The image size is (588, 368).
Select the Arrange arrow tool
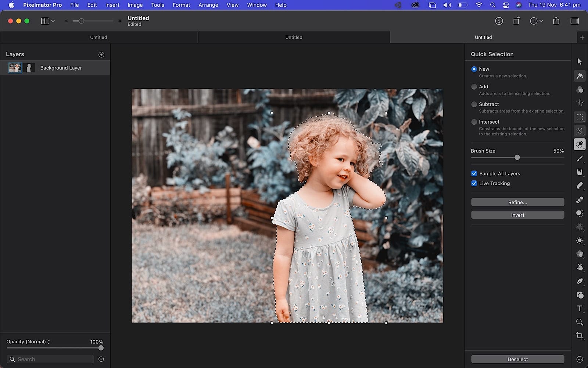click(580, 61)
